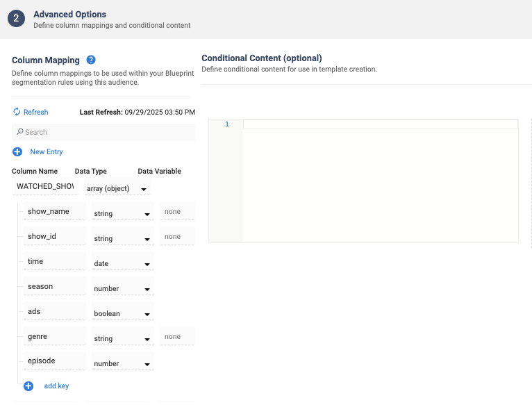Edit the season key field

tap(54, 286)
